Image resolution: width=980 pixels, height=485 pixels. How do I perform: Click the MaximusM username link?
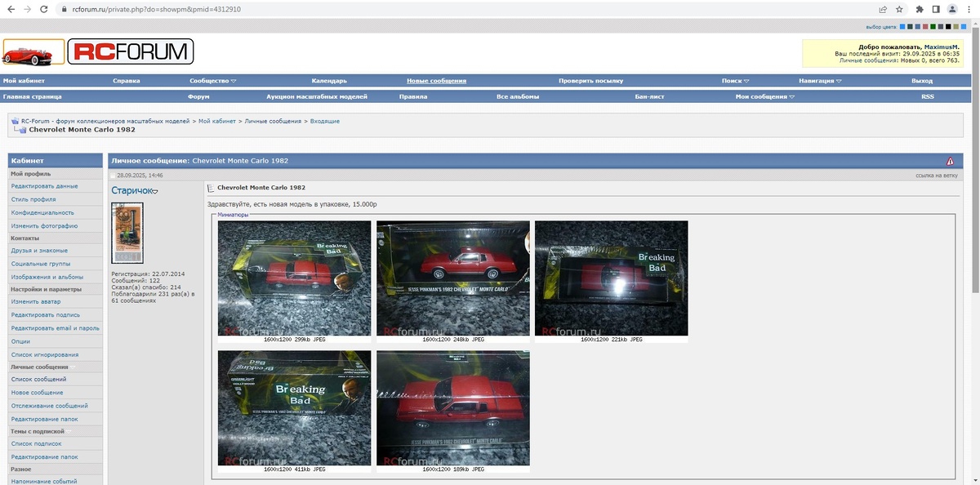(x=942, y=47)
